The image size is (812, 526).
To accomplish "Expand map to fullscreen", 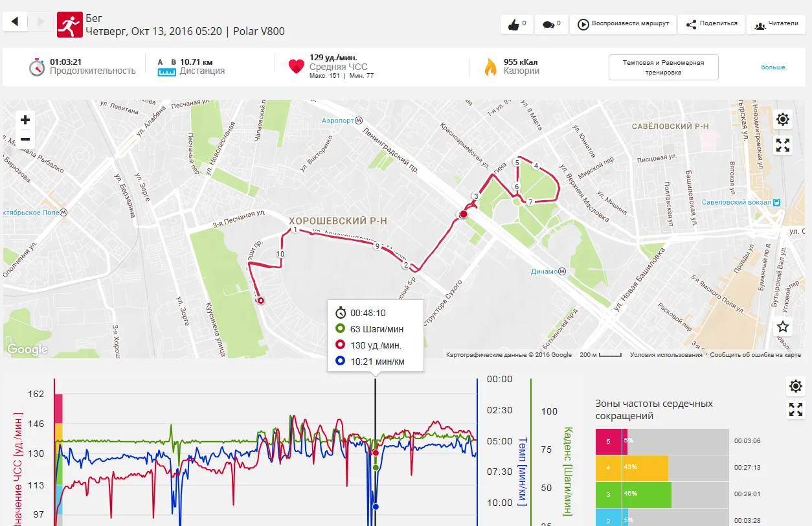I will pyautogui.click(x=783, y=145).
